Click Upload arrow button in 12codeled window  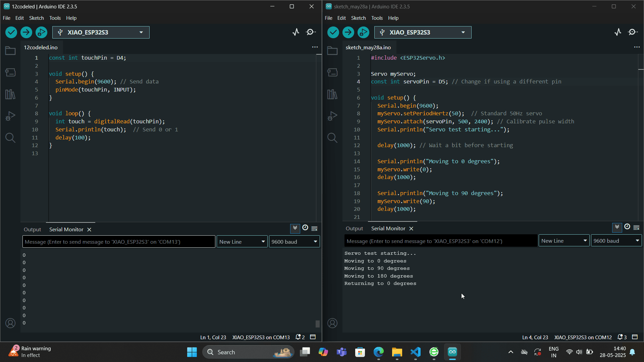[26, 32]
